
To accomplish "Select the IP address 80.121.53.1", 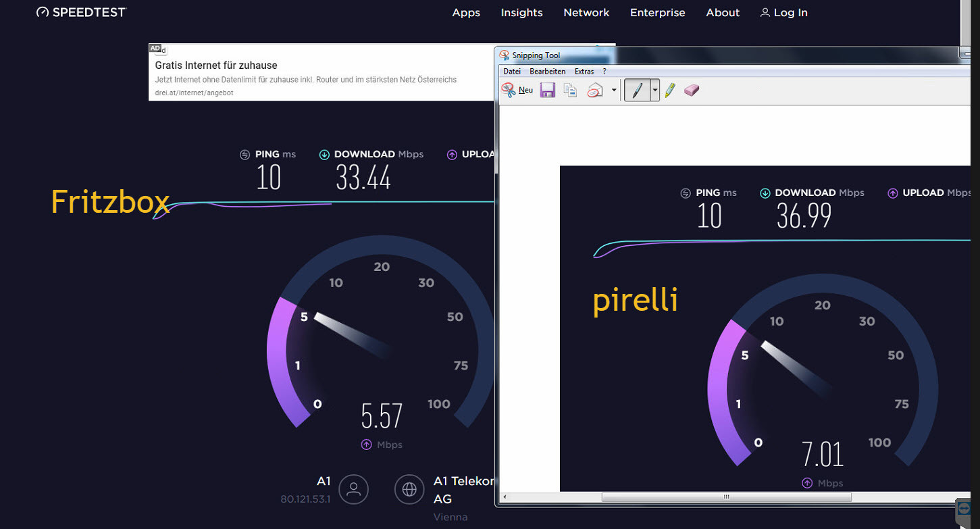I will (x=305, y=499).
